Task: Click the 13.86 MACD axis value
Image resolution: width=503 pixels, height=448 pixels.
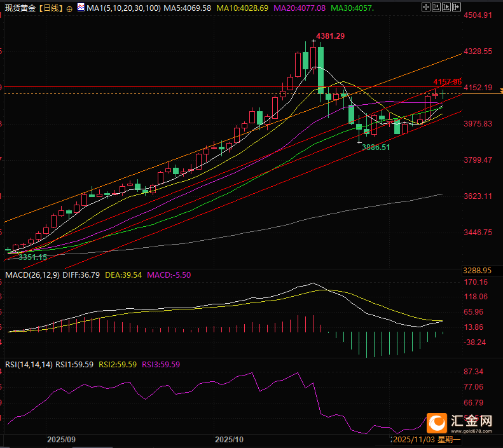Action: click(x=474, y=327)
